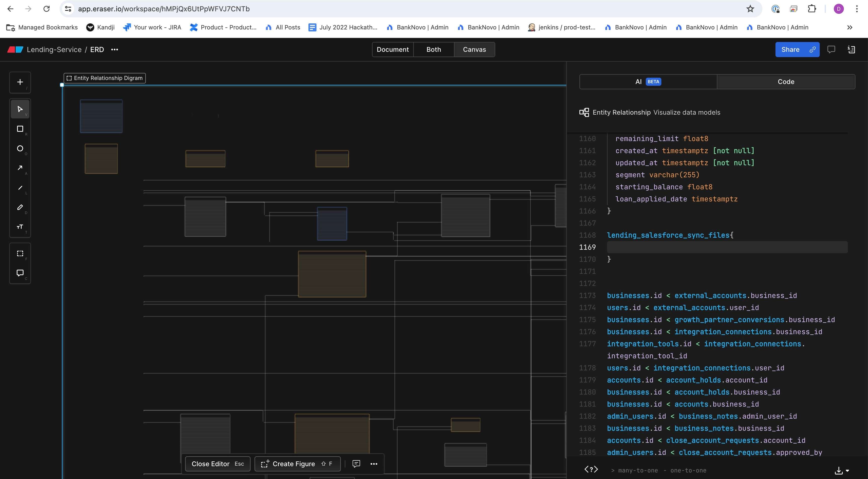
Task: Select the arrow drawing tool
Action: coord(20,168)
